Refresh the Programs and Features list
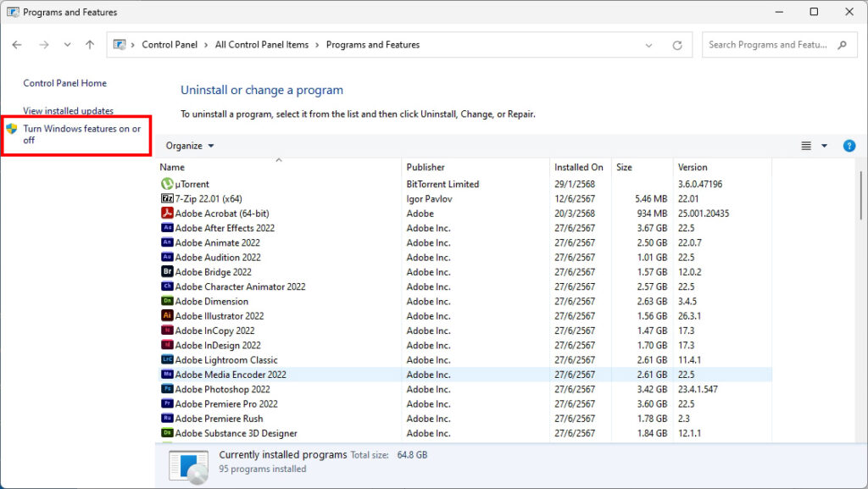This screenshot has height=489, width=868. click(677, 45)
